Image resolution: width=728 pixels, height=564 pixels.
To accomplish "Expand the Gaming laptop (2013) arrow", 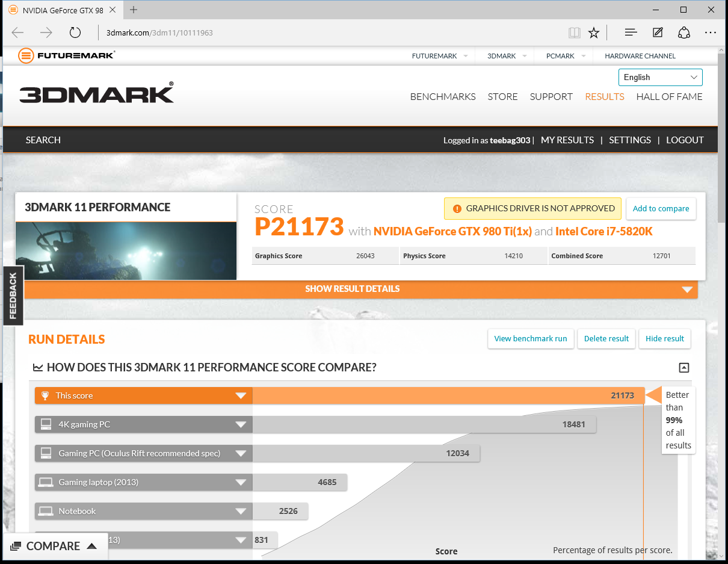I will tap(241, 482).
